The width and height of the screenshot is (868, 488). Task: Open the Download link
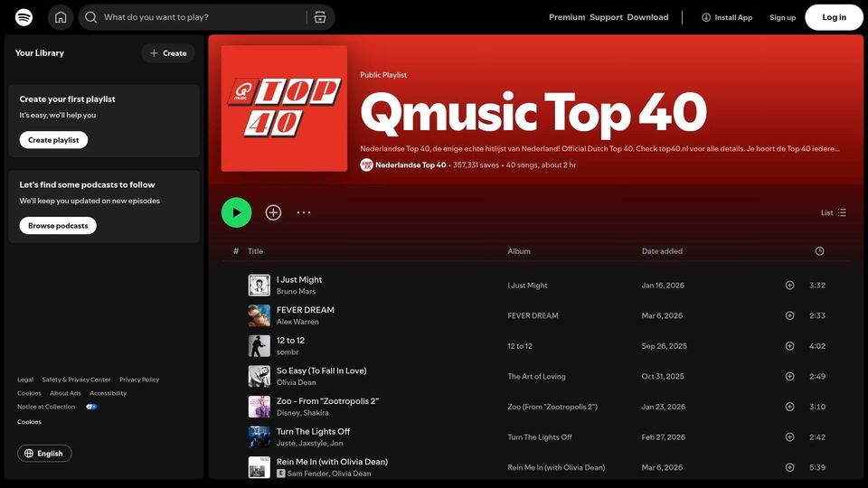pyautogui.click(x=647, y=17)
